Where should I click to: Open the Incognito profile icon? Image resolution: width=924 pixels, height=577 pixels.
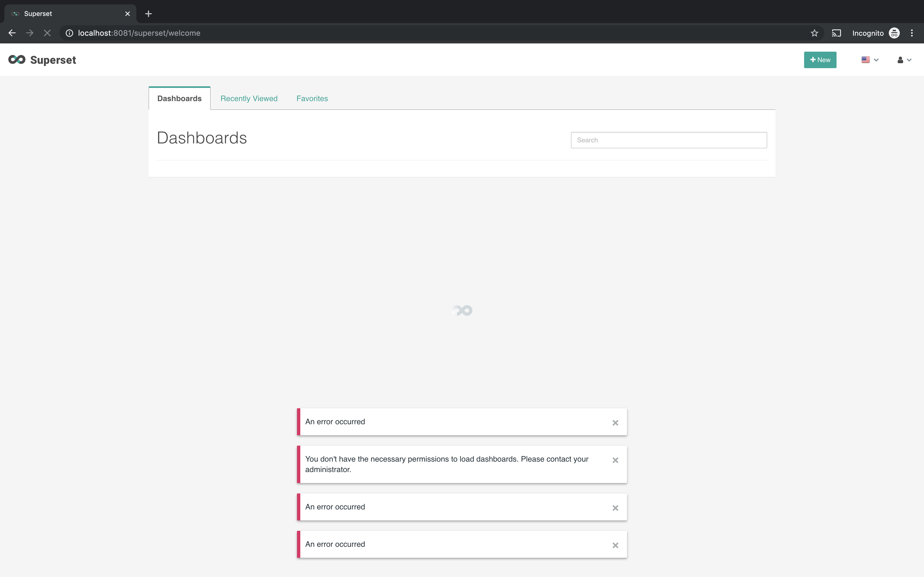tap(894, 33)
